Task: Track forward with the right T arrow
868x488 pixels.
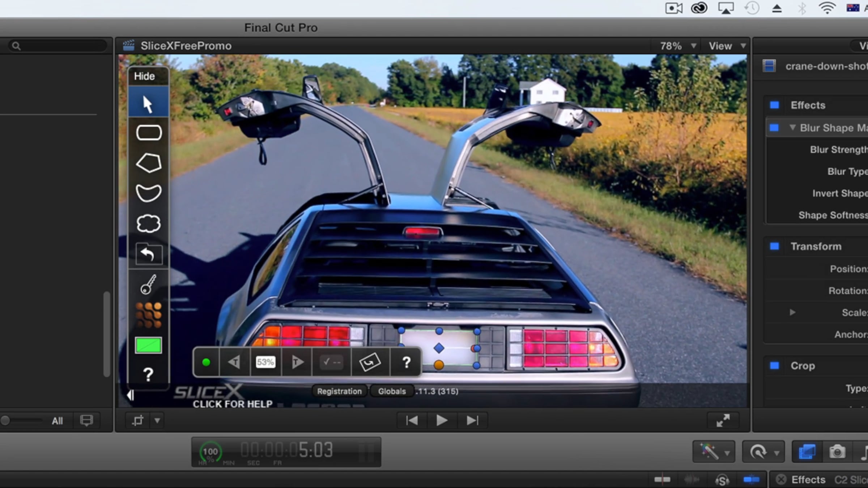Action: click(x=297, y=362)
